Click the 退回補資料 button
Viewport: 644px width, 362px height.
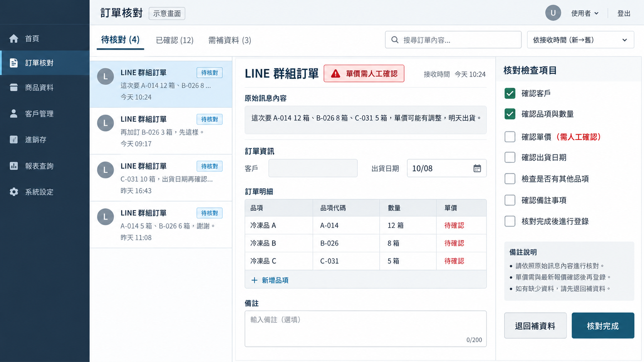(x=535, y=325)
